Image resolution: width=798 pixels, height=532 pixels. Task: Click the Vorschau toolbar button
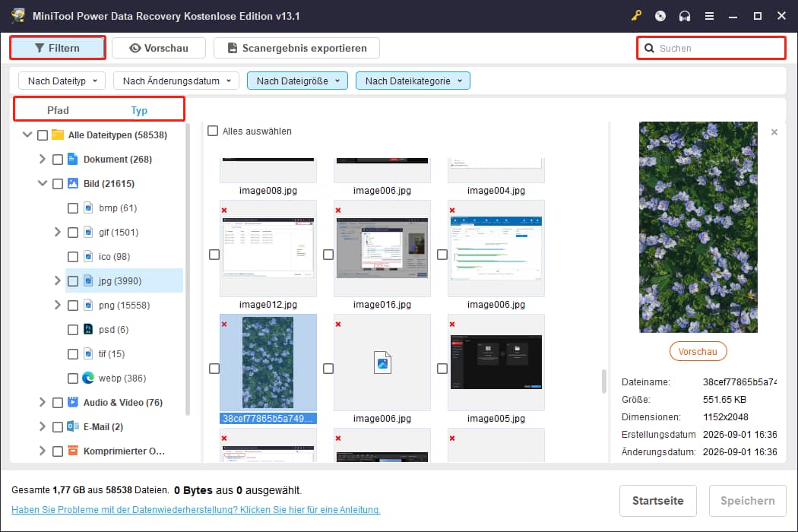(x=159, y=48)
